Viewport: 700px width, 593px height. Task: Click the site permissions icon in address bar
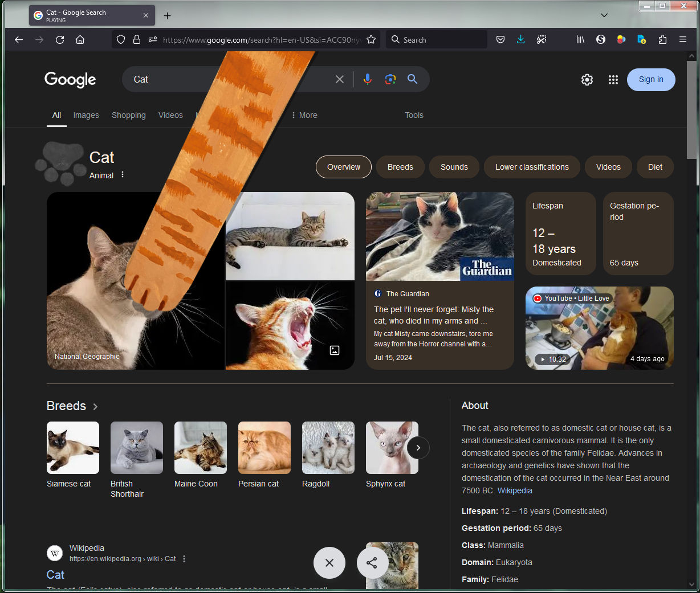coord(153,40)
